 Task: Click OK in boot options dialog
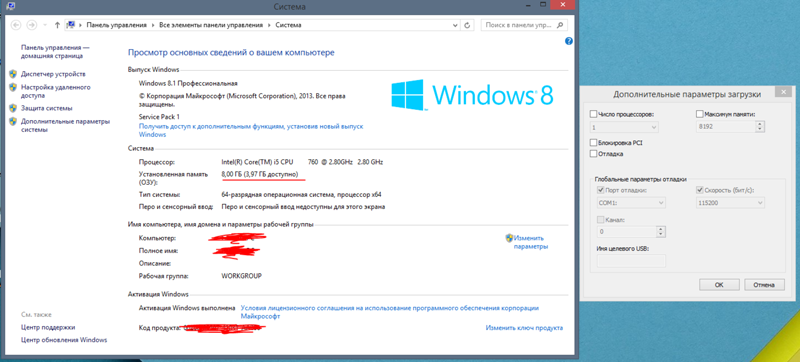click(719, 285)
